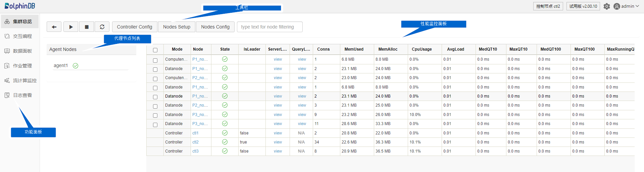Click the back arrow toolbar button
The image size is (644, 172).
tap(54, 27)
